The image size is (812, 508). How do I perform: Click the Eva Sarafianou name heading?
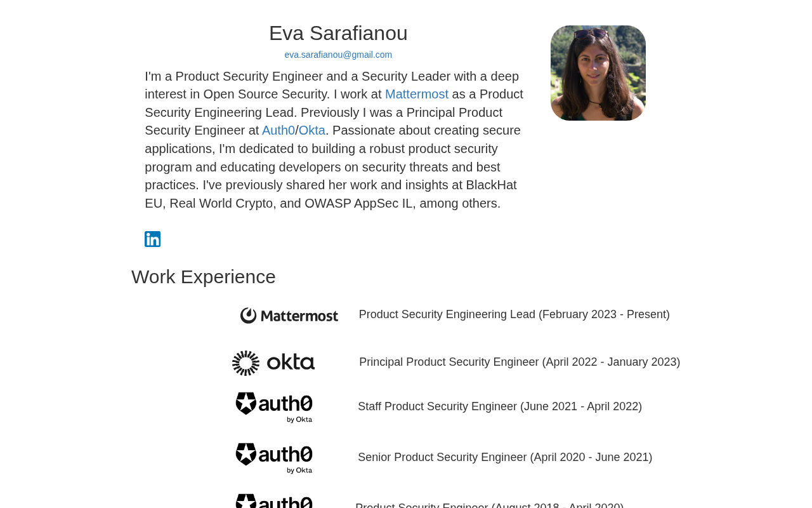tap(338, 33)
